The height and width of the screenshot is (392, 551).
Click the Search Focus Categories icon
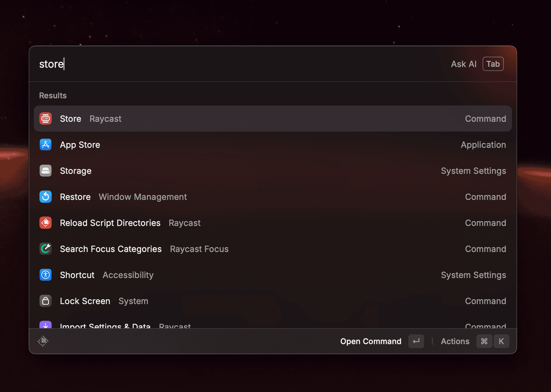(46, 249)
